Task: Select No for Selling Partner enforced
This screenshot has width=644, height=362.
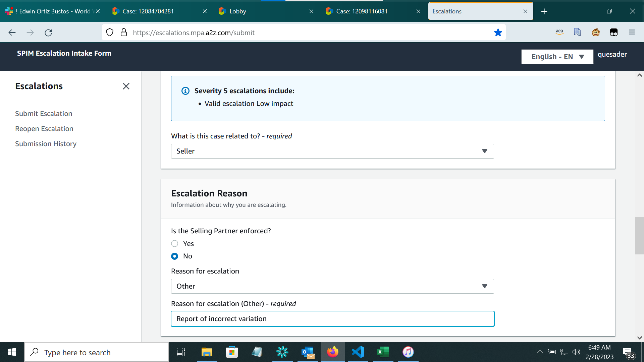Action: point(175,256)
